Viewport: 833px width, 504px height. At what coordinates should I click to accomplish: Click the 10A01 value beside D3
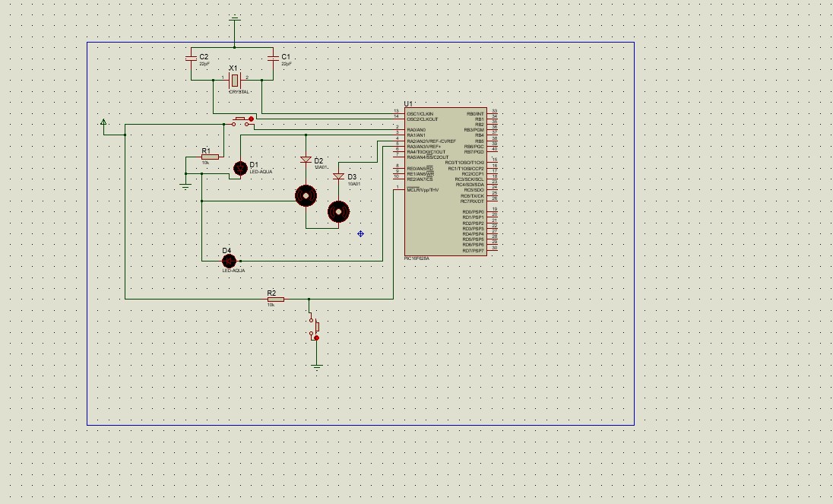[354, 184]
